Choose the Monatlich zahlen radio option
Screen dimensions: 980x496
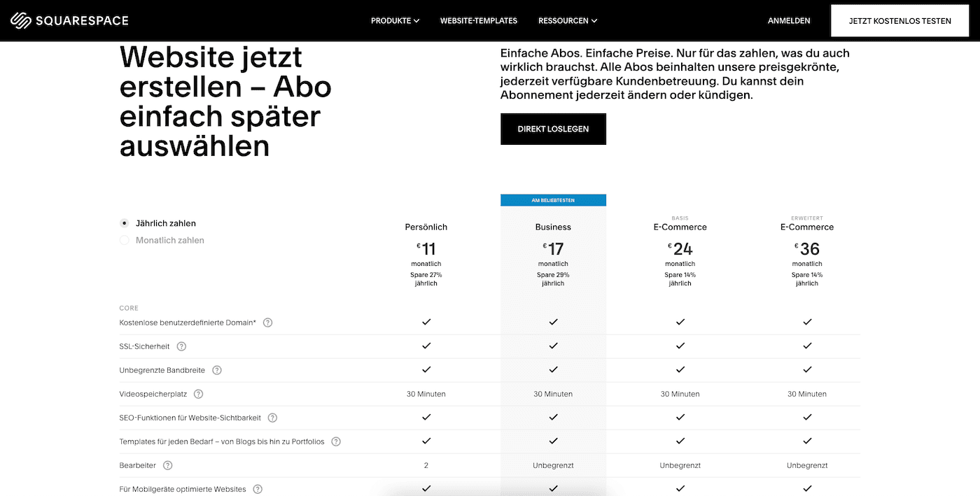tap(125, 240)
